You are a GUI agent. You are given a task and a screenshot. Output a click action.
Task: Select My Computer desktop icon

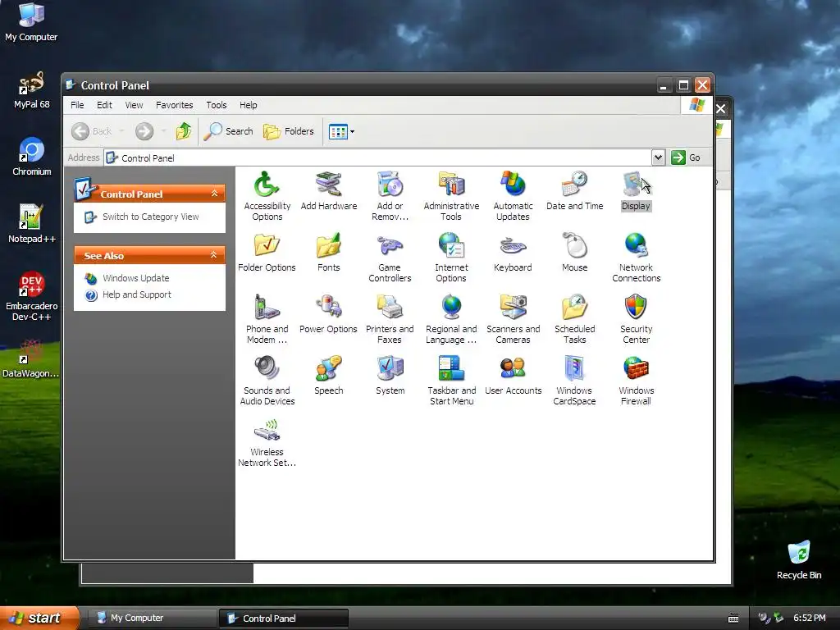click(x=31, y=22)
